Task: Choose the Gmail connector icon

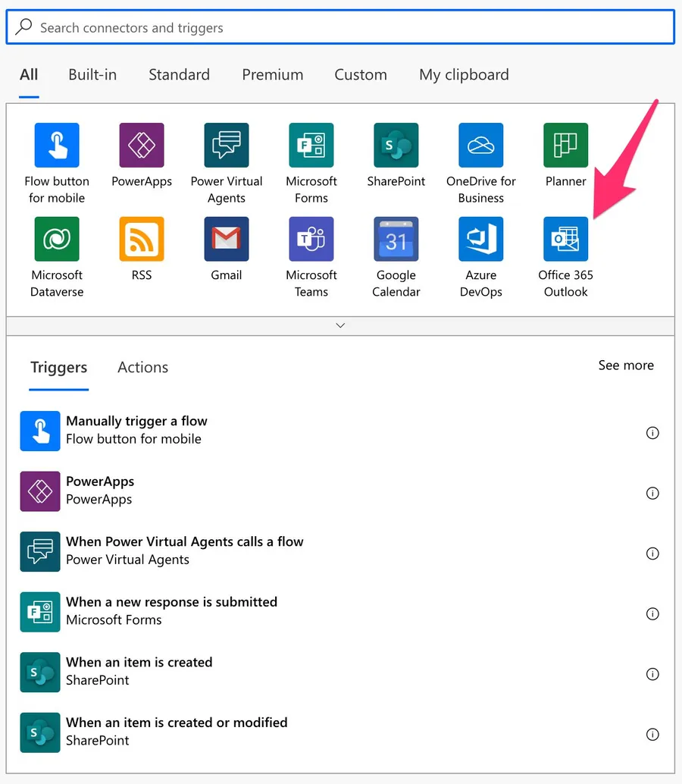Action: [x=226, y=240]
